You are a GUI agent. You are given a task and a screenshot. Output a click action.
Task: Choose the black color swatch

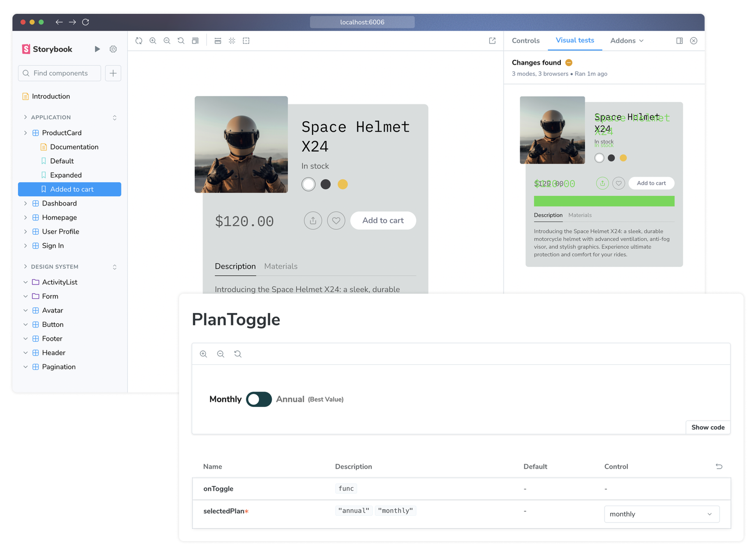click(x=325, y=184)
